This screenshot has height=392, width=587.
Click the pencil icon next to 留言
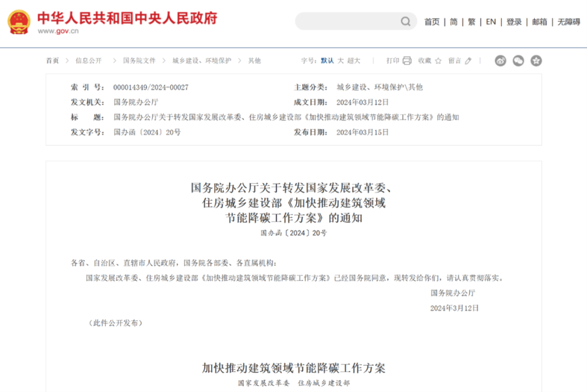coord(469,61)
